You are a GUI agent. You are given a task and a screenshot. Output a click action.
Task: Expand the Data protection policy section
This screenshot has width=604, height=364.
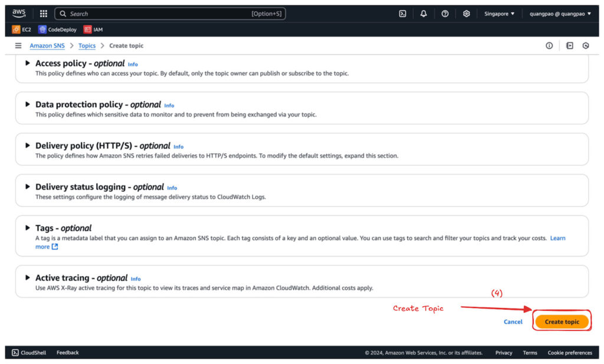pyautogui.click(x=27, y=104)
